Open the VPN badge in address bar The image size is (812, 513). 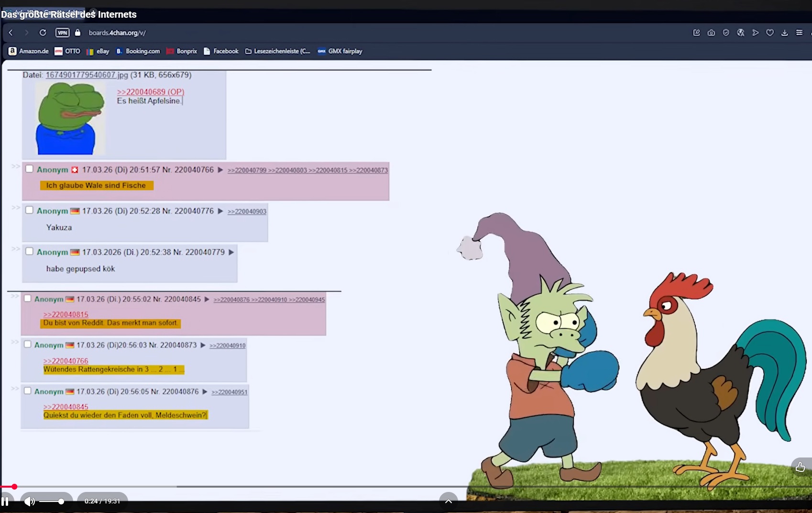62,33
